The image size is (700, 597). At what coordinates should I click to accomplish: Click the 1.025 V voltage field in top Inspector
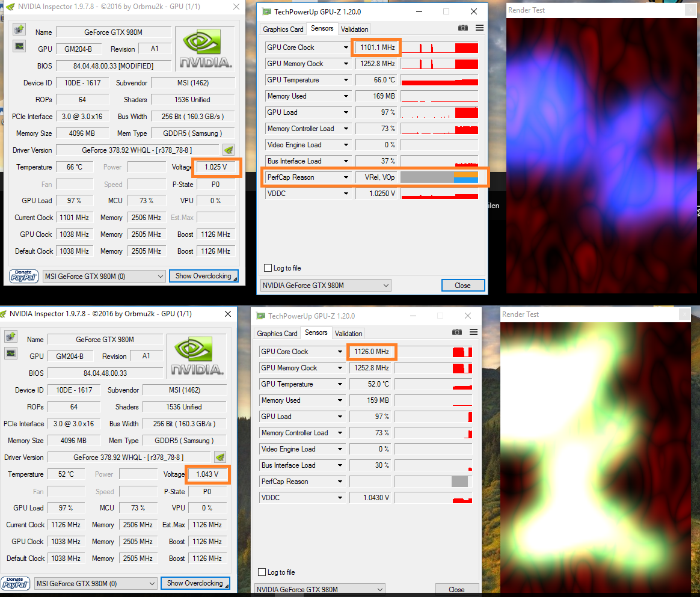[x=216, y=167]
